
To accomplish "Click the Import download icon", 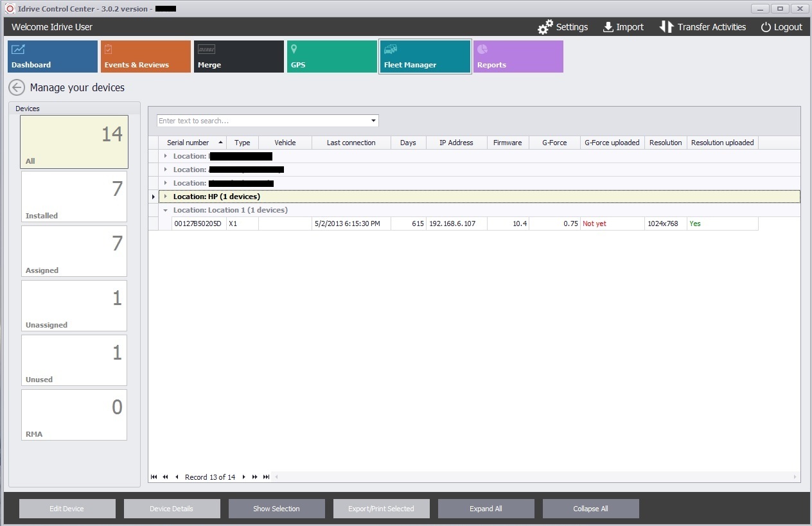I will 608,27.
